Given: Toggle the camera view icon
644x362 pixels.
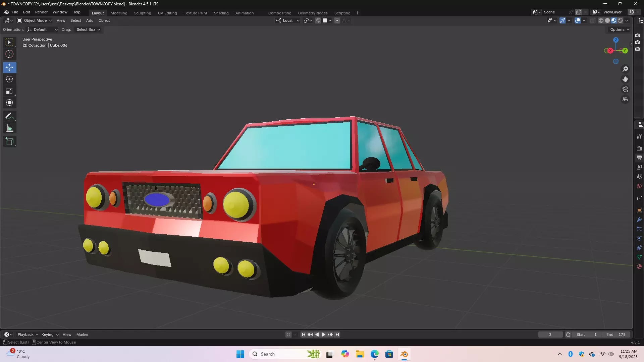Looking at the screenshot, I should pyautogui.click(x=625, y=89).
